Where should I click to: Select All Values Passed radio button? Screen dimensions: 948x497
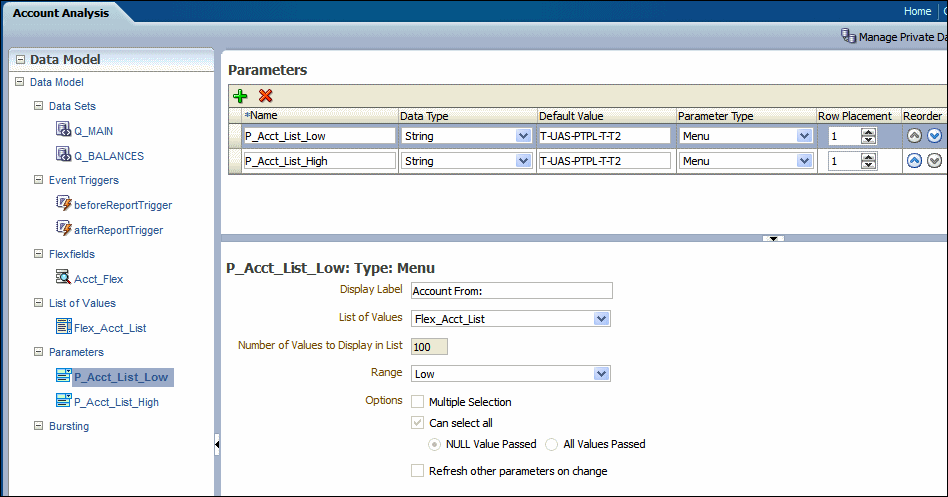551,444
